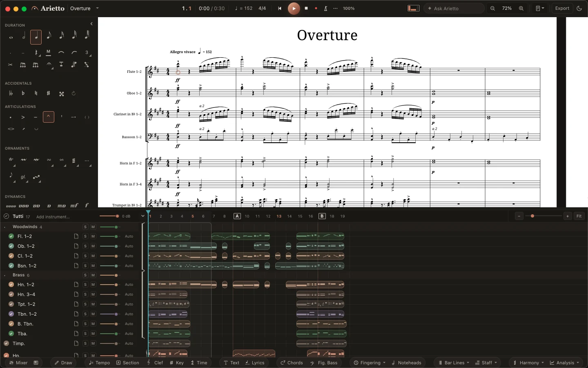Select the eighth note duration
Screen dimensions: 588x368
(x=49, y=36)
